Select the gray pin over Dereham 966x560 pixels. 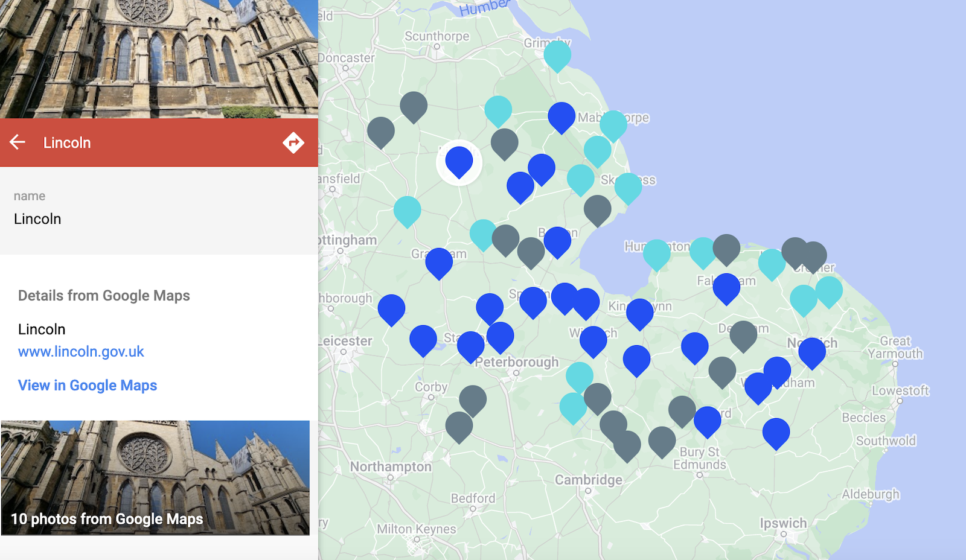(x=743, y=334)
